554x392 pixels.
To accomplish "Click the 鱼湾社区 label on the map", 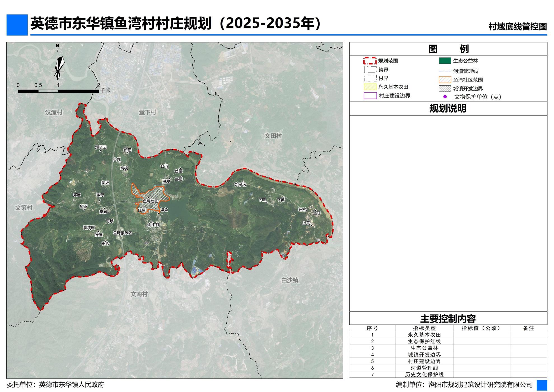I will 150,201.
